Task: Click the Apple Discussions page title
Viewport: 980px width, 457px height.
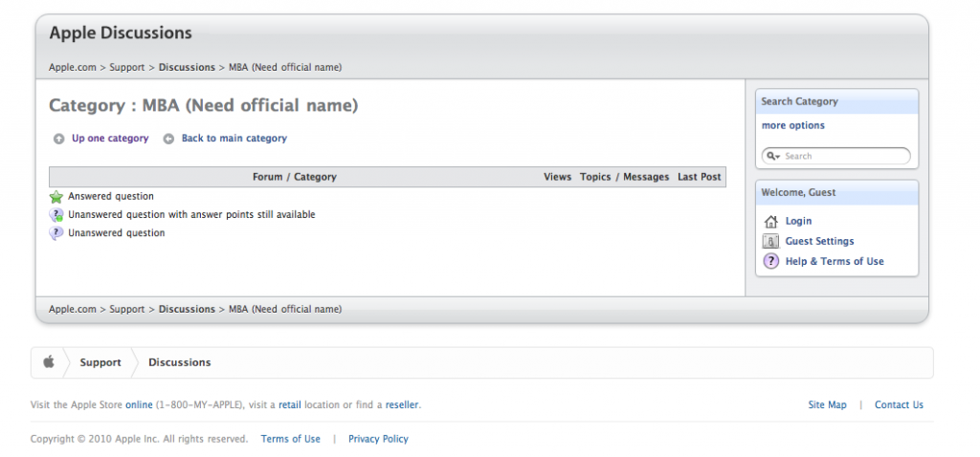Action: tap(121, 33)
